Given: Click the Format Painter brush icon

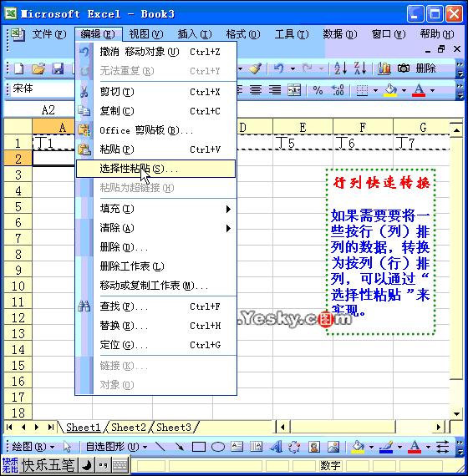Looking at the screenshot, I should pos(255,68).
